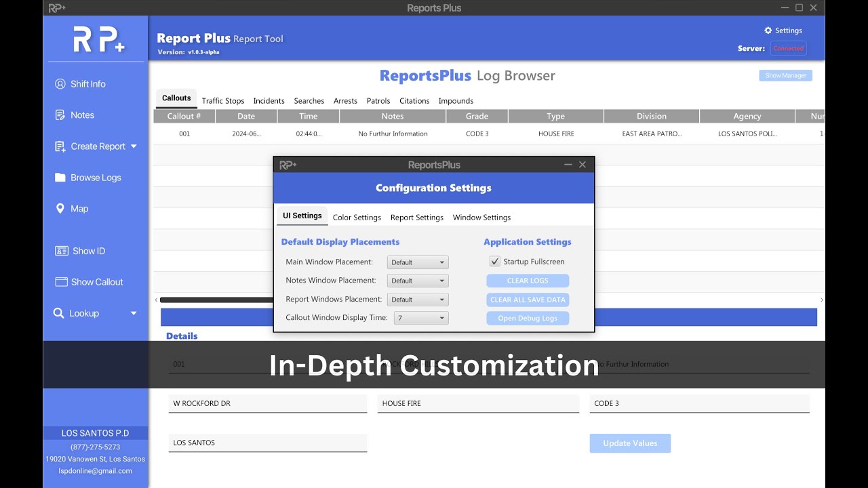This screenshot has width=868, height=488.
Task: Click W ROCKFORD DR input field
Action: coord(268,404)
